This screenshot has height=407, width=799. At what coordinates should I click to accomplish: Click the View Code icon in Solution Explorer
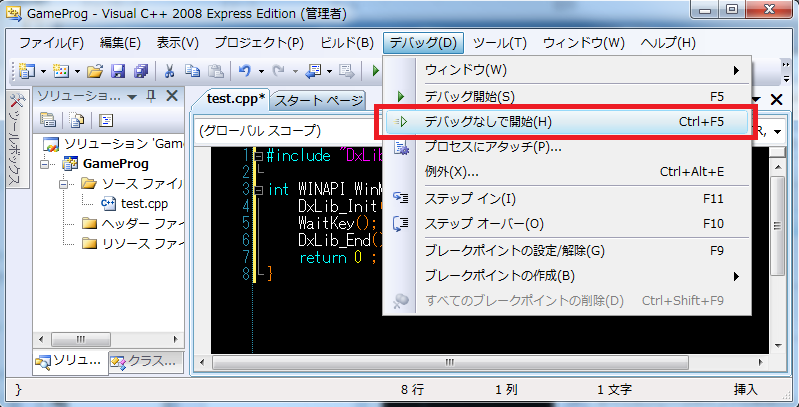(106, 120)
